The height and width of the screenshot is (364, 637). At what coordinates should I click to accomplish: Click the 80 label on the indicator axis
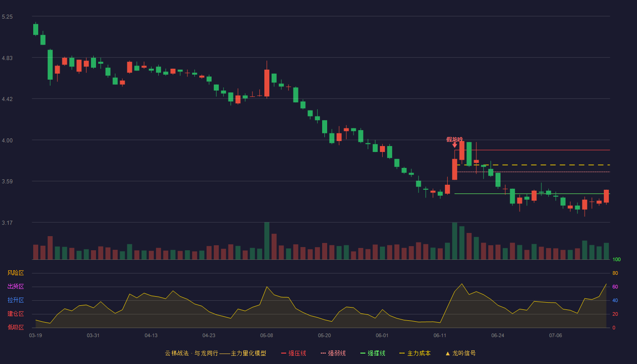[615, 273]
